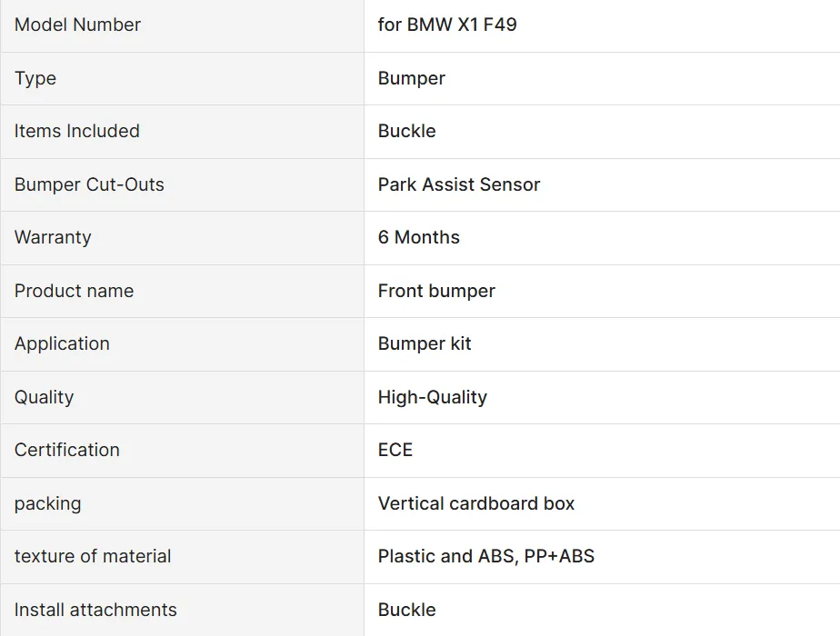Click the "Warranty" label cell
Image resolution: width=840 pixels, height=636 pixels.
53,237
